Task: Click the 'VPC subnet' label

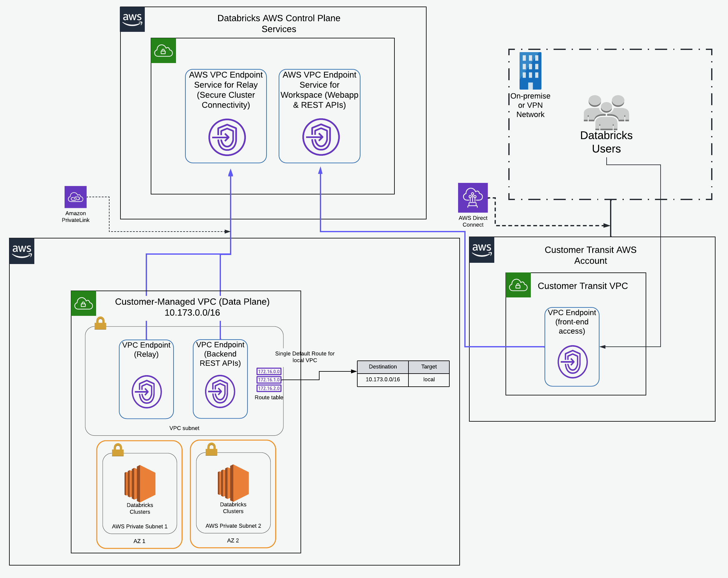Action: tap(184, 428)
